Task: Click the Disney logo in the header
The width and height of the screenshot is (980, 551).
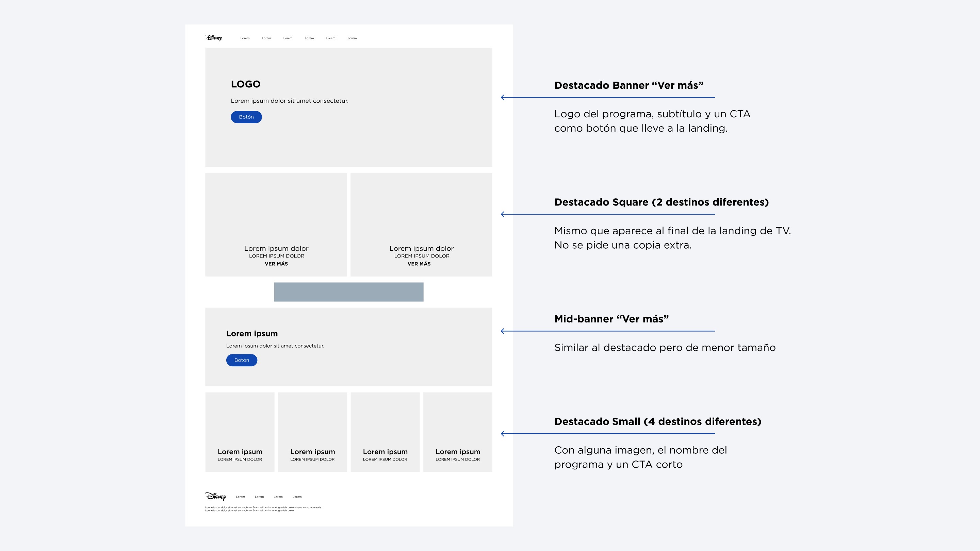Action: pos(214,38)
